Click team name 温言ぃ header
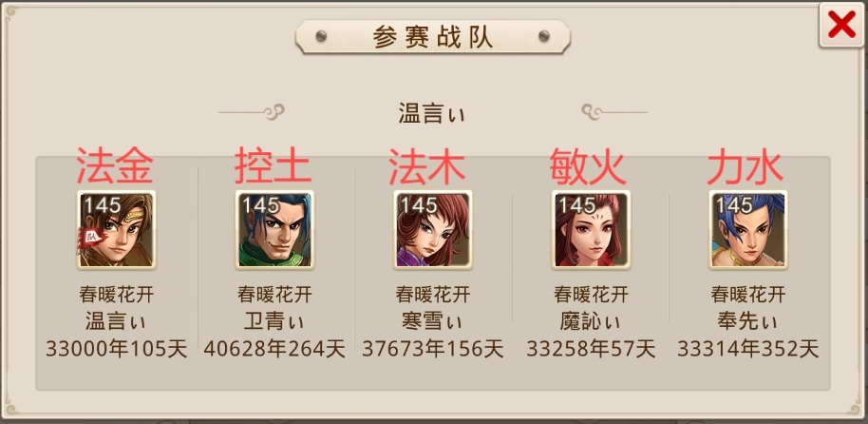This screenshot has height=424, width=868. click(432, 114)
